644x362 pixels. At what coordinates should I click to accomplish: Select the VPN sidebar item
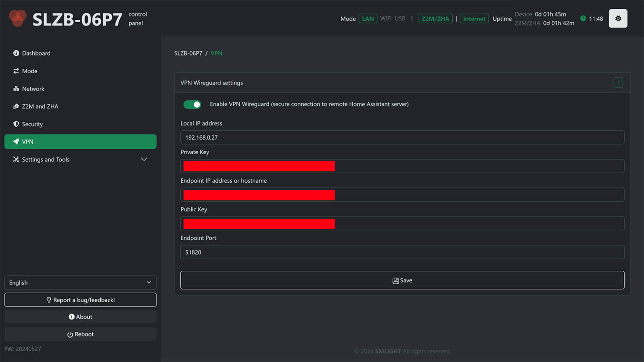click(x=80, y=142)
